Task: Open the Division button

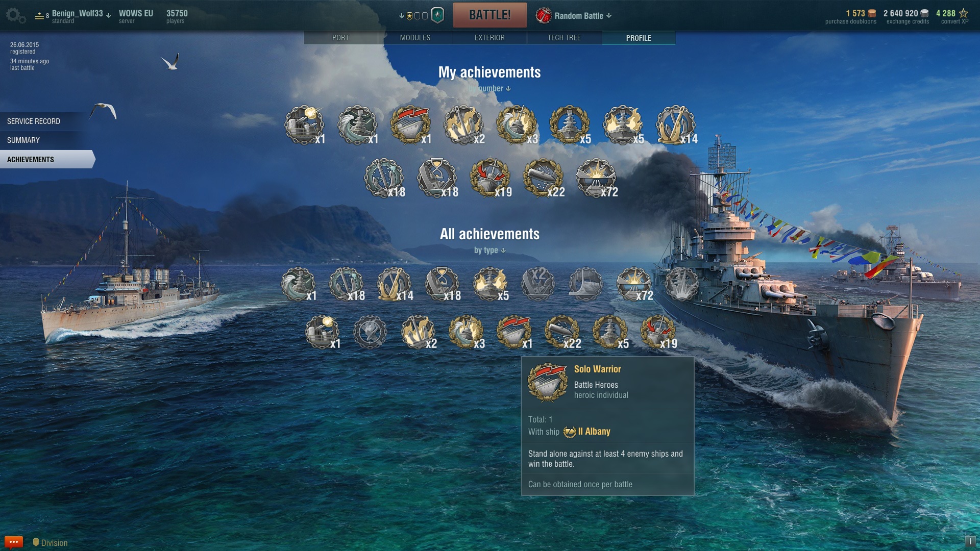Action: [50, 543]
